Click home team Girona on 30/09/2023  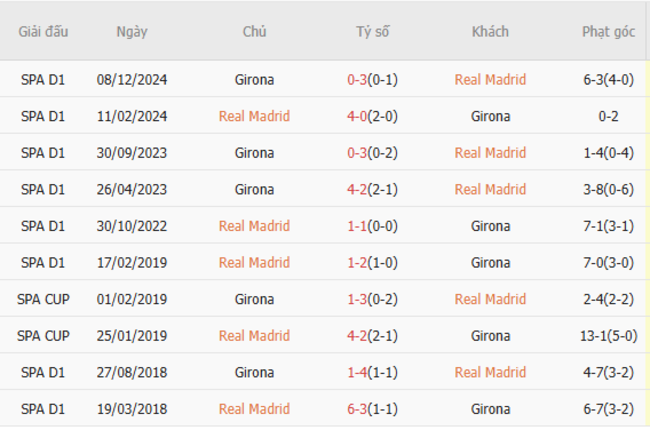click(254, 153)
